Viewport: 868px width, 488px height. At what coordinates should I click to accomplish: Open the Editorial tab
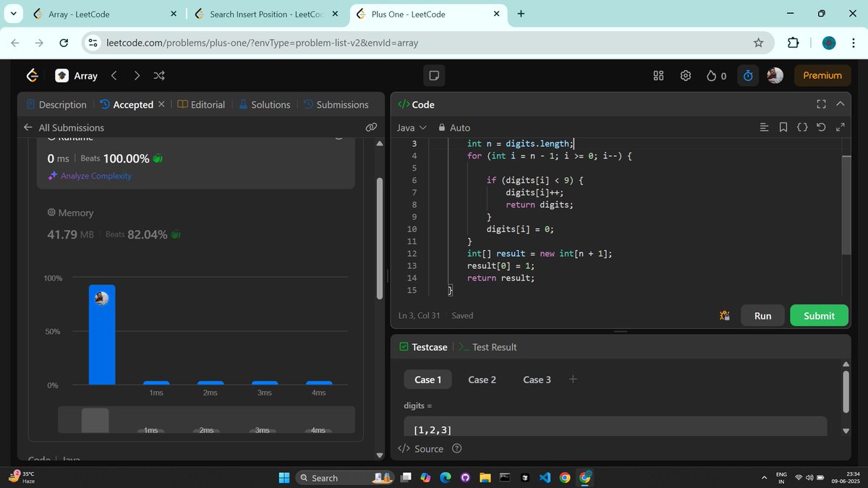point(201,104)
